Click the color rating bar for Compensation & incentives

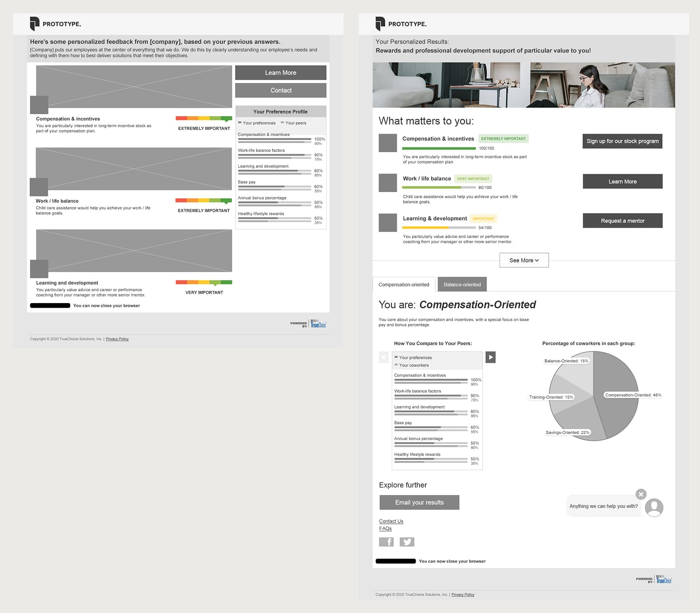point(204,118)
